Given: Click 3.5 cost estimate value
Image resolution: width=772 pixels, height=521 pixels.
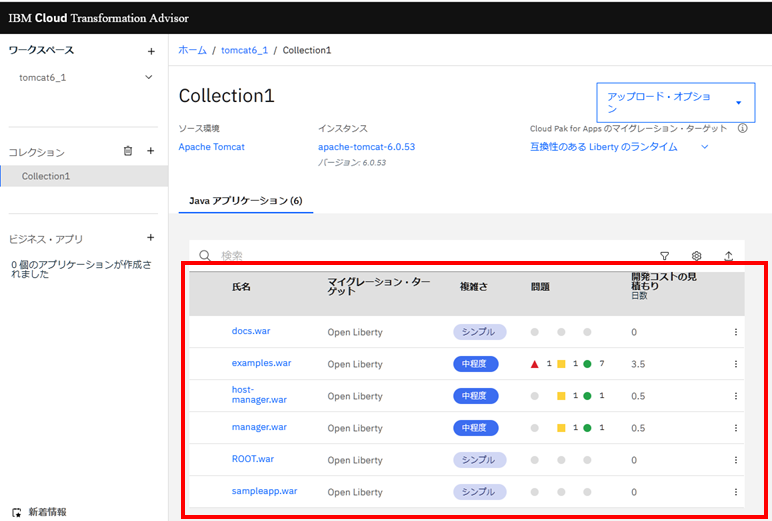Looking at the screenshot, I should click(x=638, y=364).
